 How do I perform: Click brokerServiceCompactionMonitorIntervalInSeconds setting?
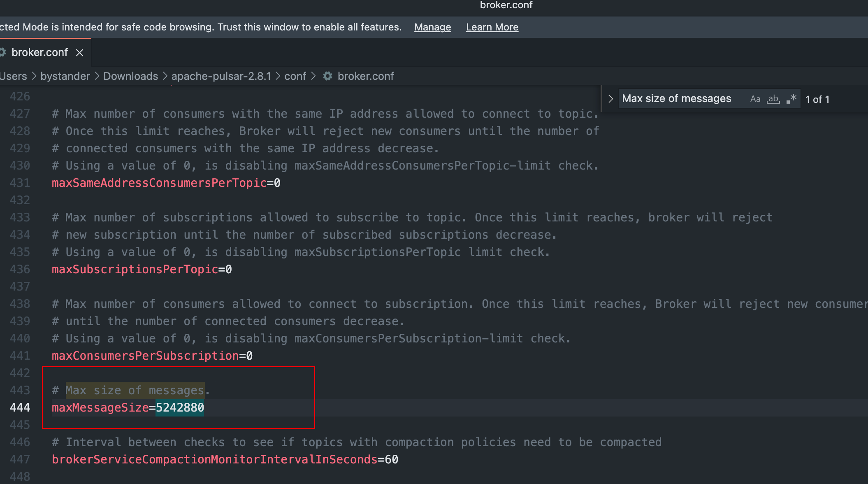(214, 459)
